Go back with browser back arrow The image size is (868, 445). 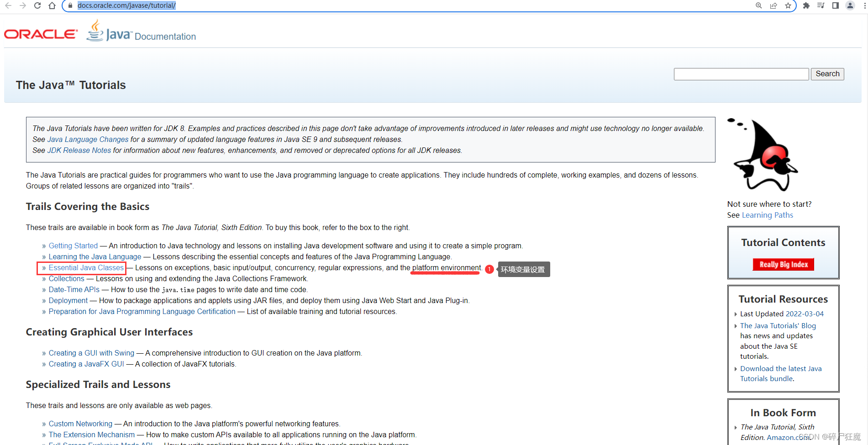pos(8,5)
